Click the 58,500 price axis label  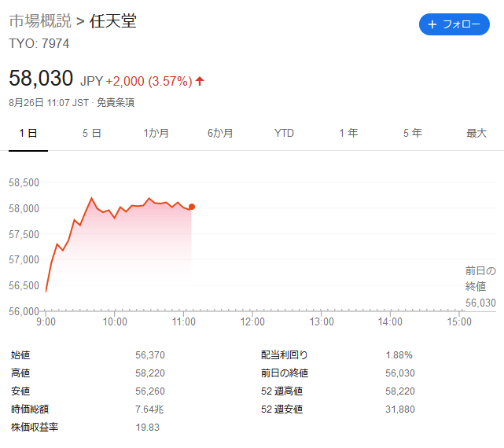[24, 182]
